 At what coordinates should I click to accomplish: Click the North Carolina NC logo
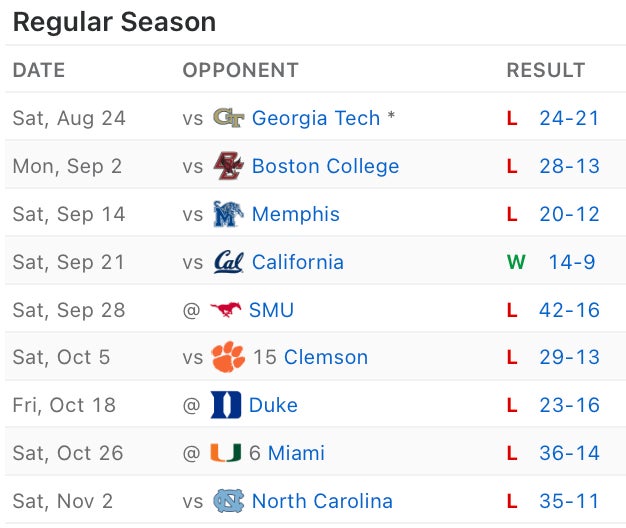pyautogui.click(x=228, y=501)
